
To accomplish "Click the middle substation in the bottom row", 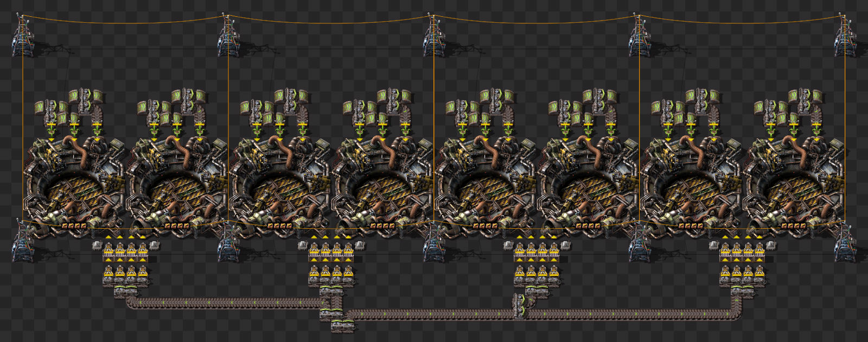I will pyautogui.click(x=434, y=241).
